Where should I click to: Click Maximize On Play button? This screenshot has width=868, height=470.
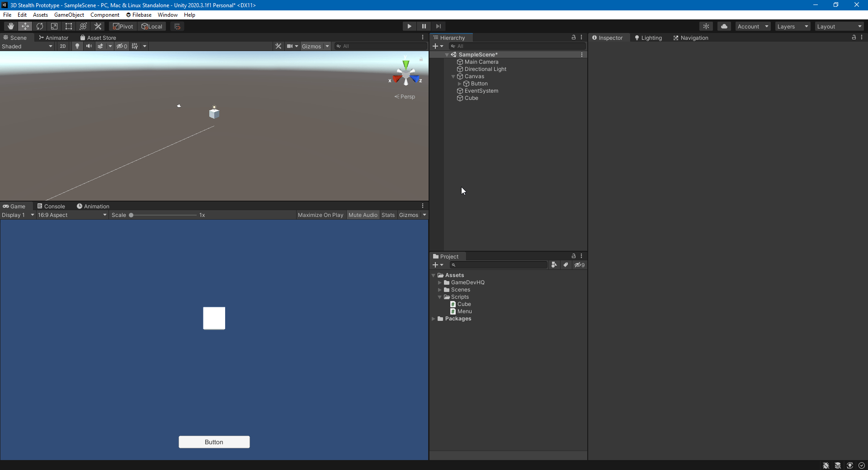click(320, 215)
